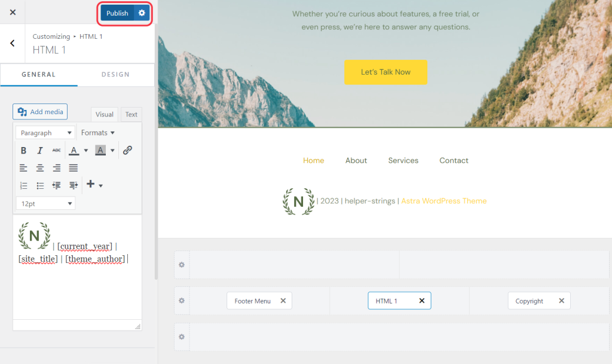Increase the indent
The image size is (612, 364).
pyautogui.click(x=74, y=185)
